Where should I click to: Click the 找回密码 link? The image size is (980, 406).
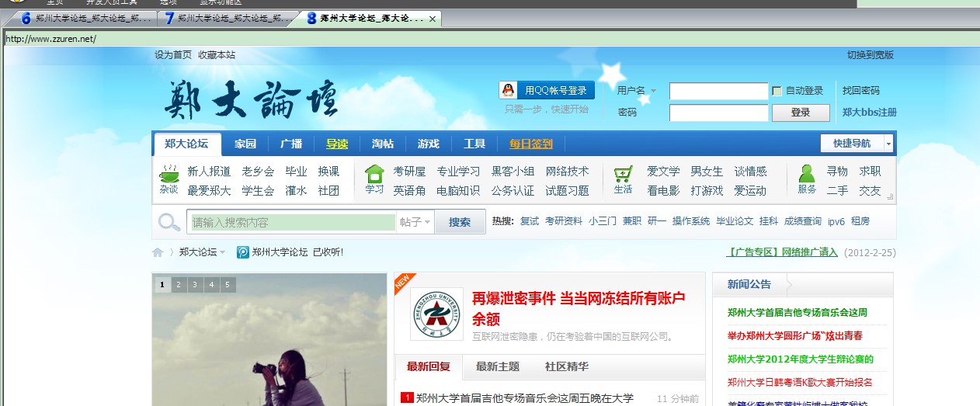point(861,91)
